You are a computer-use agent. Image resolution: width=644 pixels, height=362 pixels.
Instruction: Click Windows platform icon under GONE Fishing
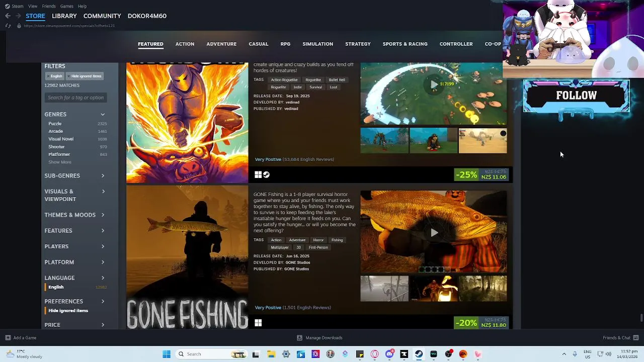[x=258, y=323]
